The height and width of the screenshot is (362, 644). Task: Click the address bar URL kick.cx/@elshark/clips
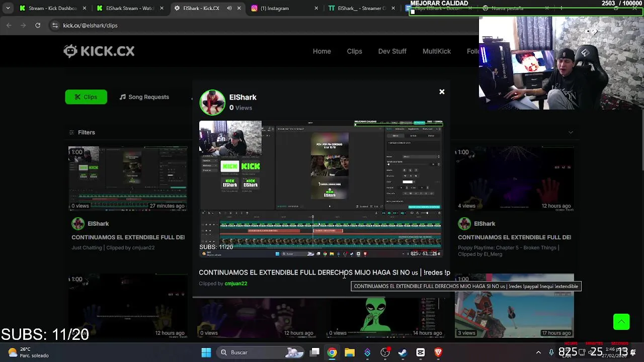tap(90, 25)
